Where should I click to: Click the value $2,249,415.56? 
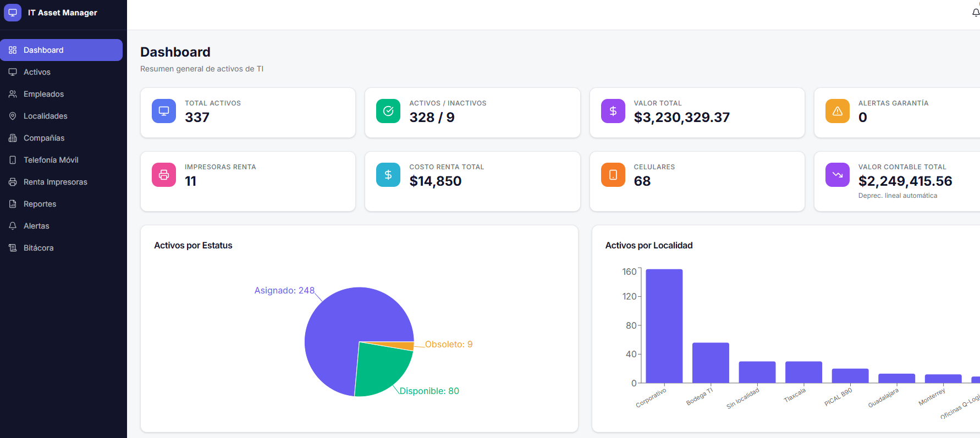(905, 181)
